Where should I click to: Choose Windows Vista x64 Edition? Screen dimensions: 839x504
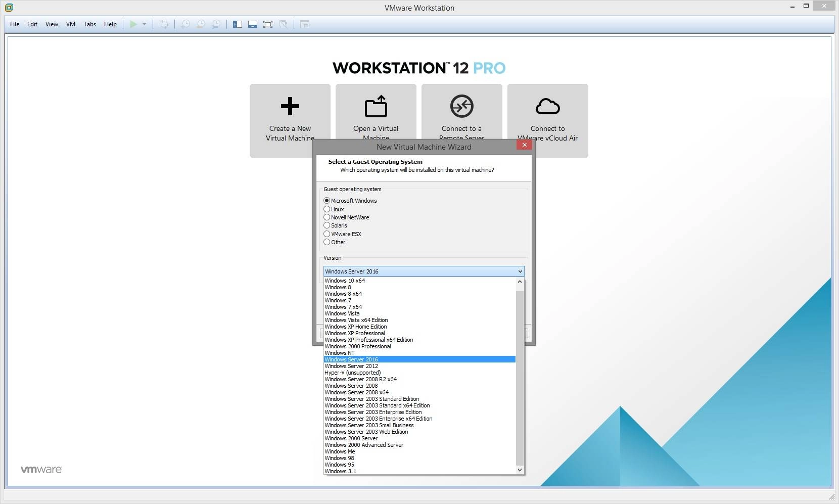(419, 320)
